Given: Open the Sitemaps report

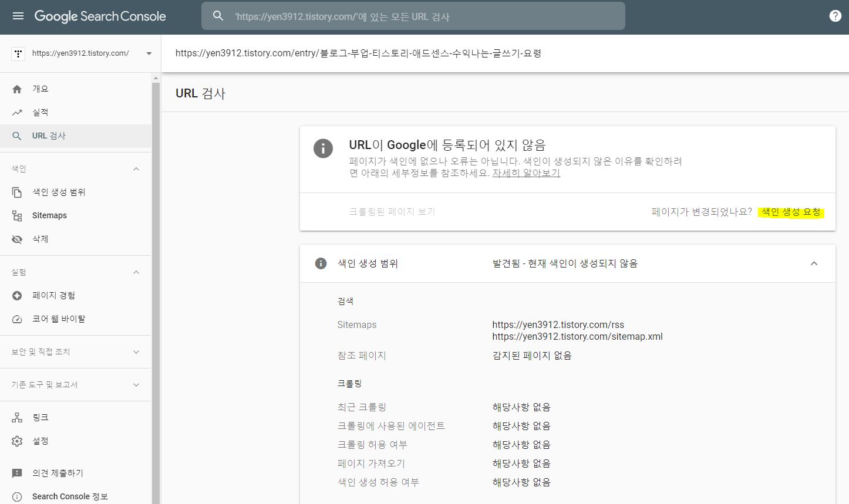Looking at the screenshot, I should coord(75,216).
